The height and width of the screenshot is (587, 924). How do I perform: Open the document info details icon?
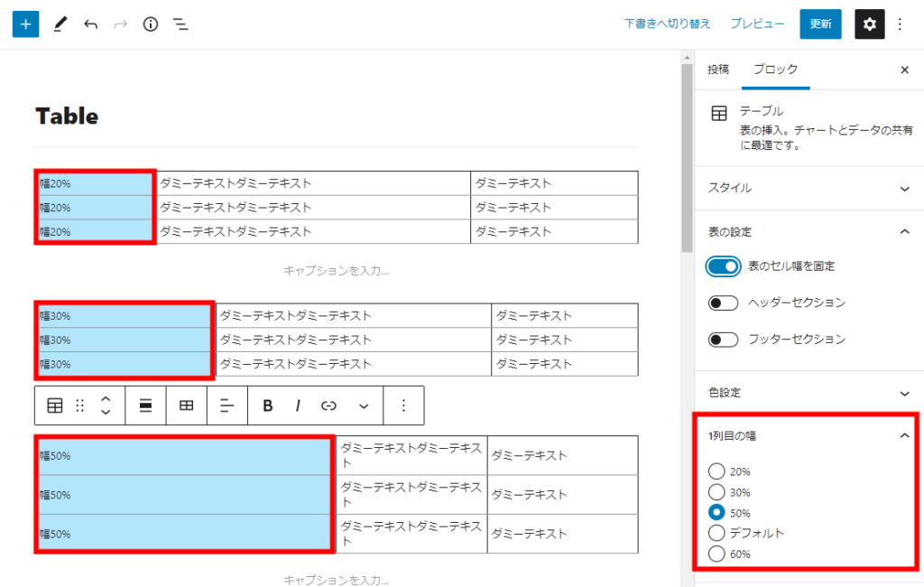151,24
